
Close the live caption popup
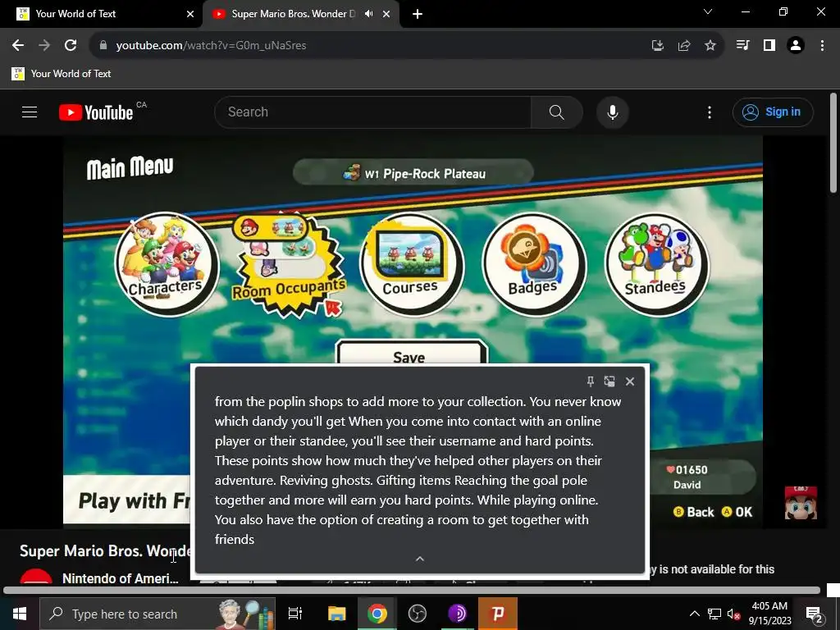[x=630, y=381]
